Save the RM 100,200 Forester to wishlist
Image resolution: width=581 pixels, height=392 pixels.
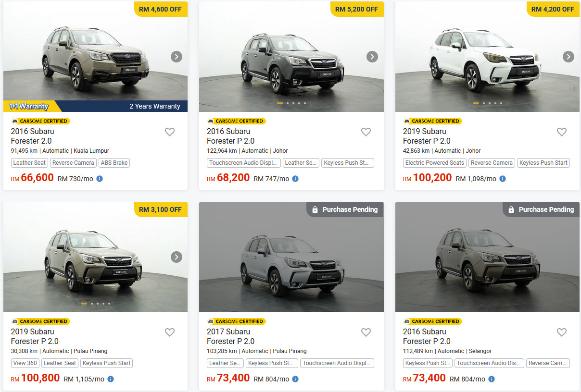click(x=562, y=132)
